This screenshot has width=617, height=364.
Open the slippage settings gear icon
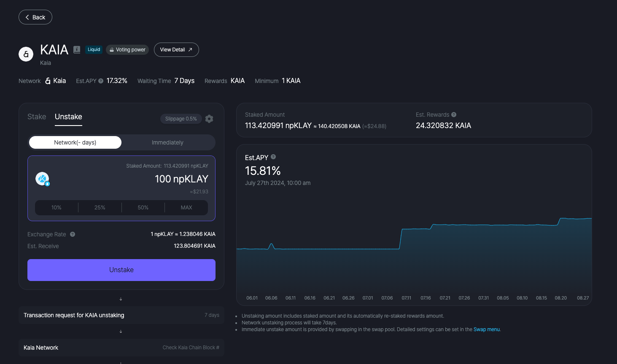[x=209, y=119]
